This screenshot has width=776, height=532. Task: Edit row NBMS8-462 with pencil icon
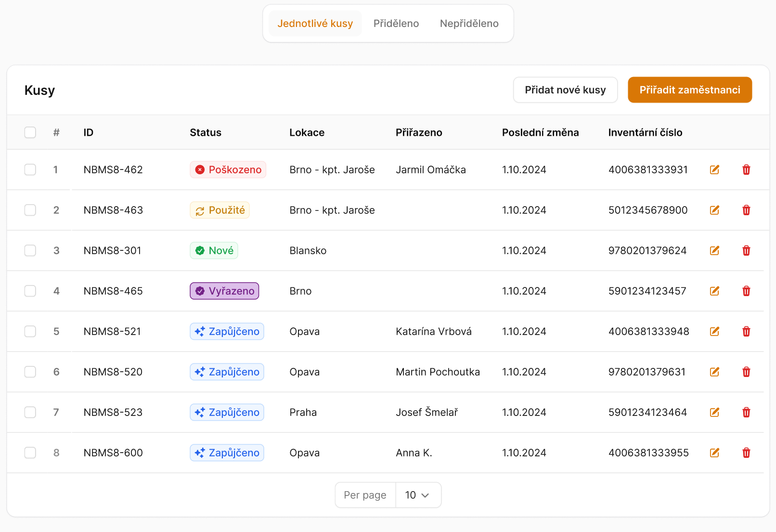pyautogui.click(x=714, y=169)
